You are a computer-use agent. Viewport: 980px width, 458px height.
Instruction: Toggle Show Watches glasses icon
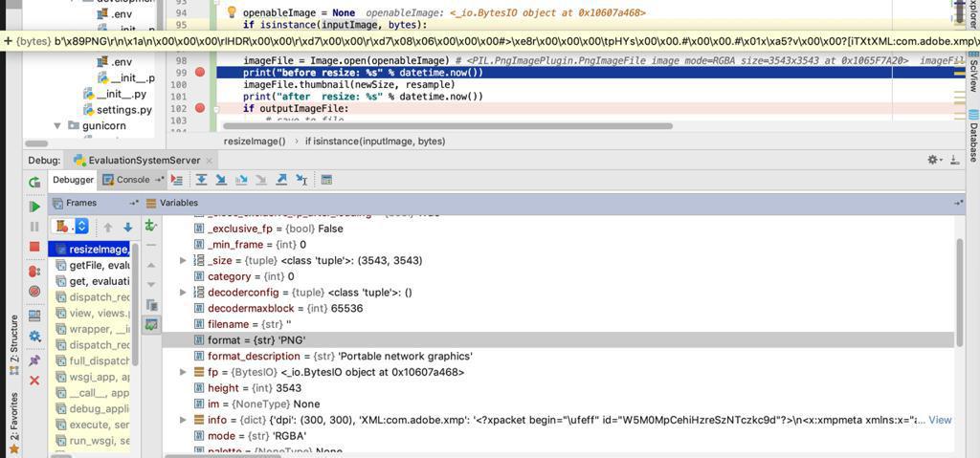click(x=150, y=325)
